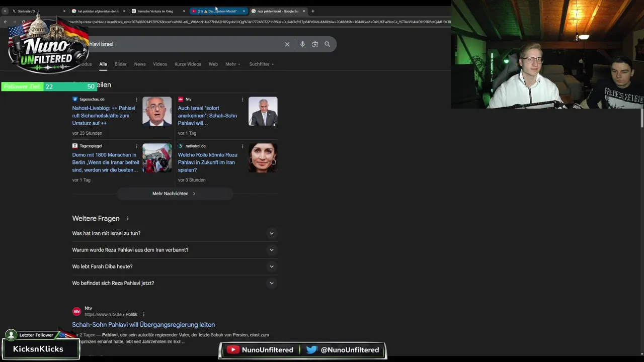Open options menu for Tagesspiegel news card
The height and width of the screenshot is (362, 644).
(136, 146)
